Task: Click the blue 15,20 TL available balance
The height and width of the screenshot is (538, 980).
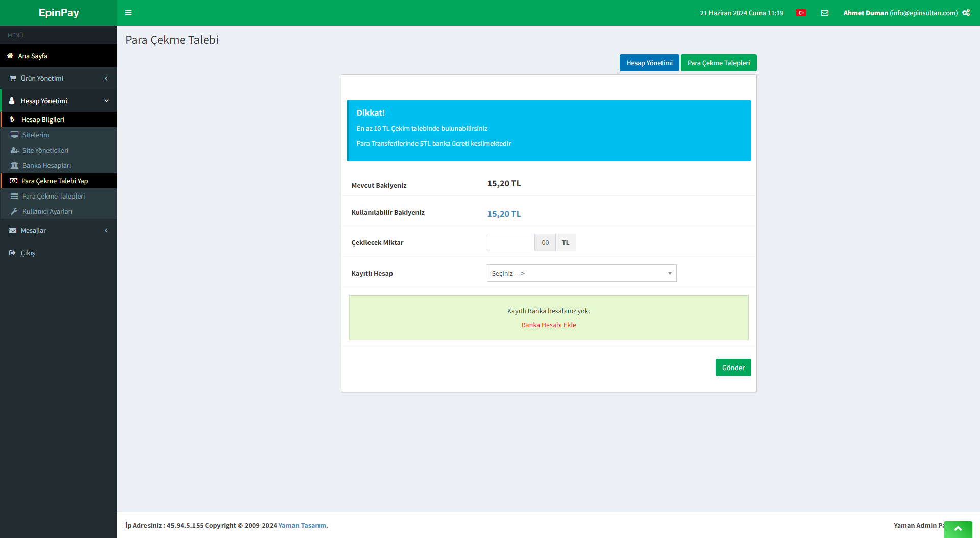Action: pyautogui.click(x=504, y=214)
